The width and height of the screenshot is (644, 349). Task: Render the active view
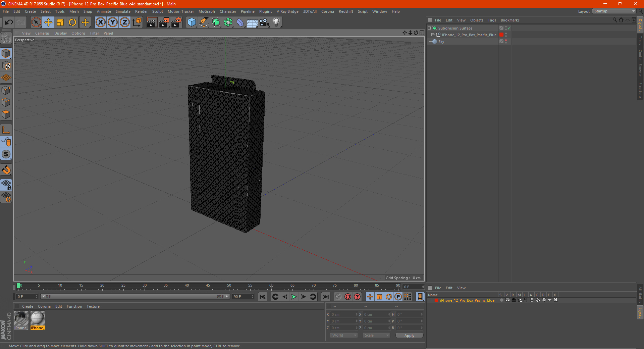click(152, 22)
